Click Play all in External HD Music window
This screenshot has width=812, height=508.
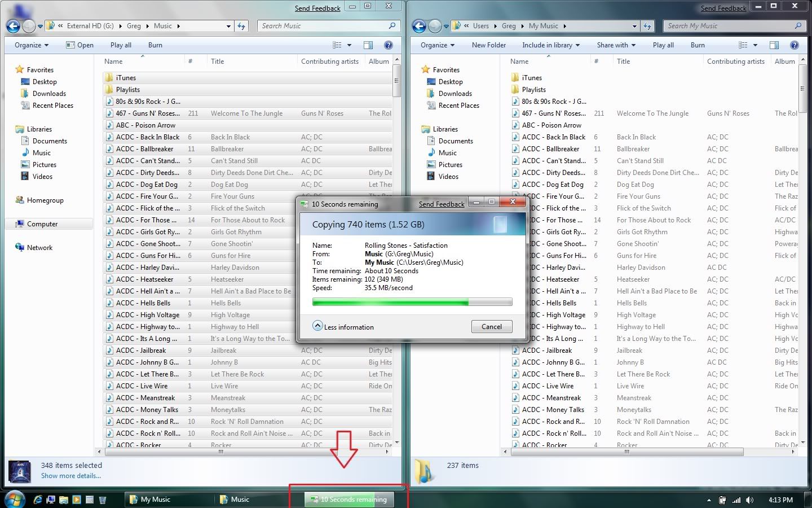[121, 45]
